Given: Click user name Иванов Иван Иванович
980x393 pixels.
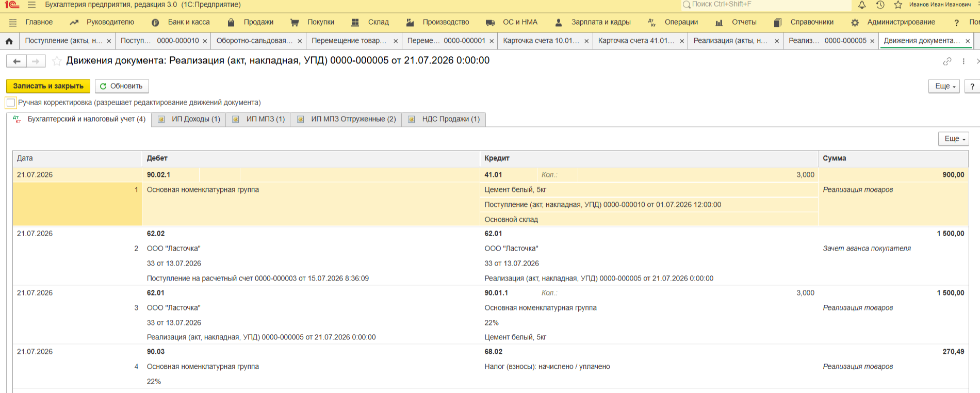Looking at the screenshot, I should (940, 5).
